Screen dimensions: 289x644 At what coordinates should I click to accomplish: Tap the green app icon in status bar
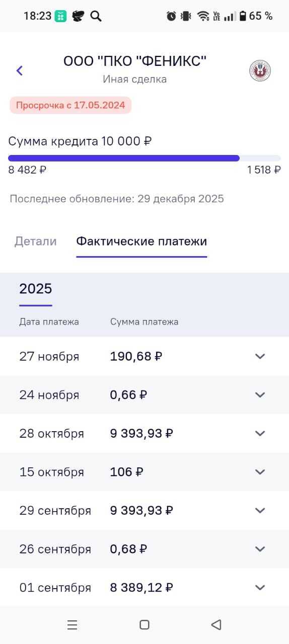tap(60, 16)
